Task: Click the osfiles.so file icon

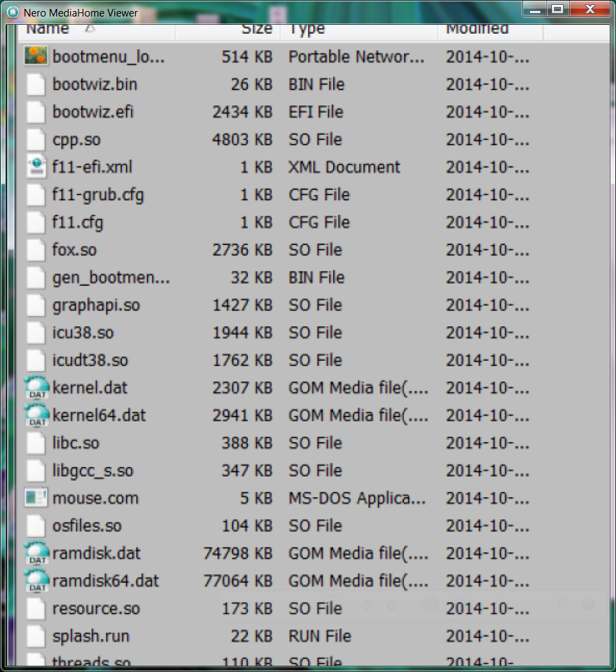Action: coord(36,525)
